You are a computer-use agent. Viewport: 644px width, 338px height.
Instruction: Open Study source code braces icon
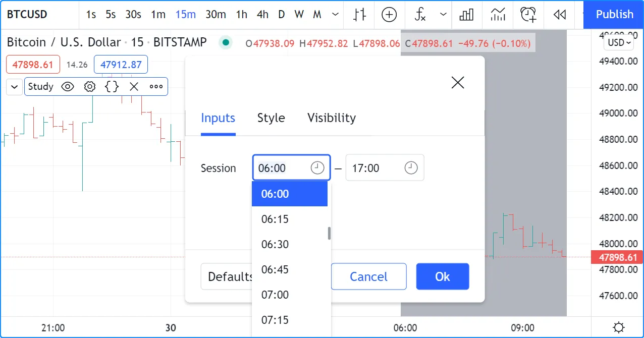pyautogui.click(x=112, y=87)
